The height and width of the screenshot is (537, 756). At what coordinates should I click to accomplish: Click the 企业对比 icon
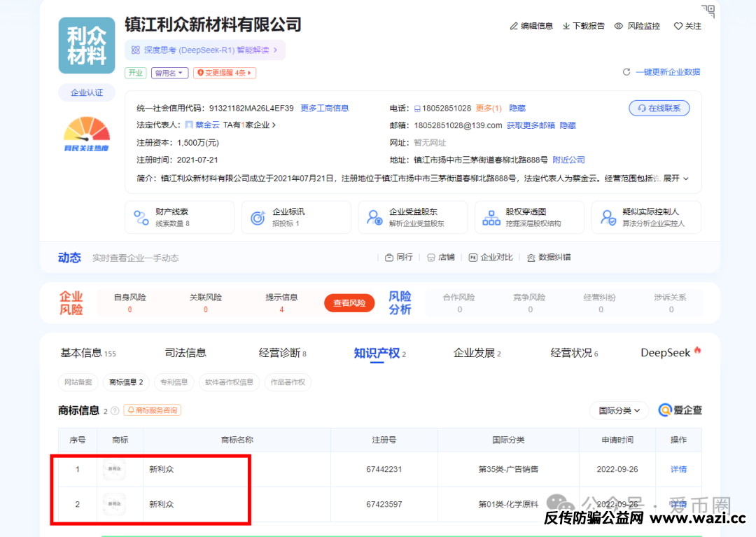click(x=473, y=258)
